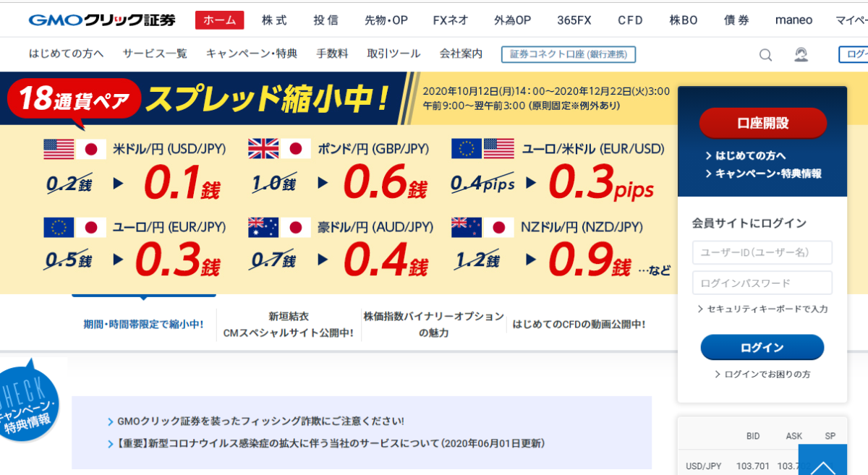Viewport: 868px width, 475px height.
Task: Click the ログイン button
Action: 762,347
